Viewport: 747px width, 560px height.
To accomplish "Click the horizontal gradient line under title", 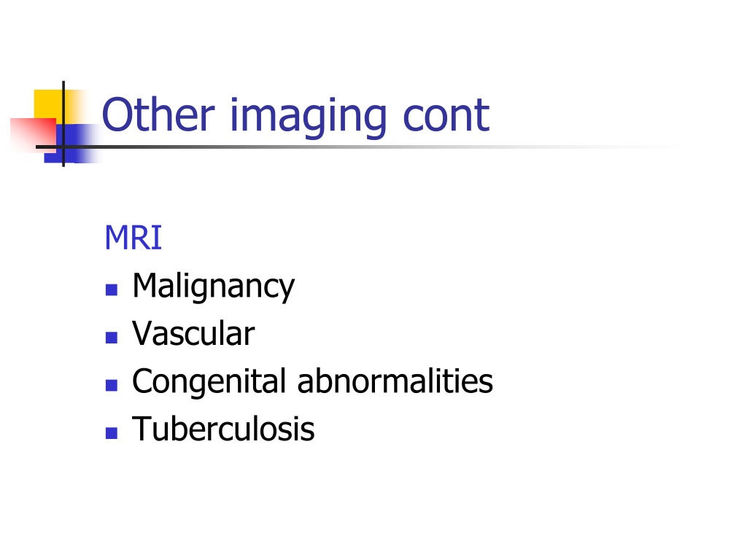I will coord(362,147).
